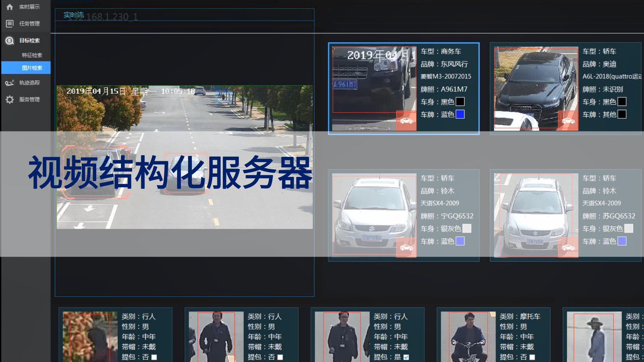Toggle 提包 checkbox on 摩托车 card
The height and width of the screenshot is (362, 644).
[532, 357]
